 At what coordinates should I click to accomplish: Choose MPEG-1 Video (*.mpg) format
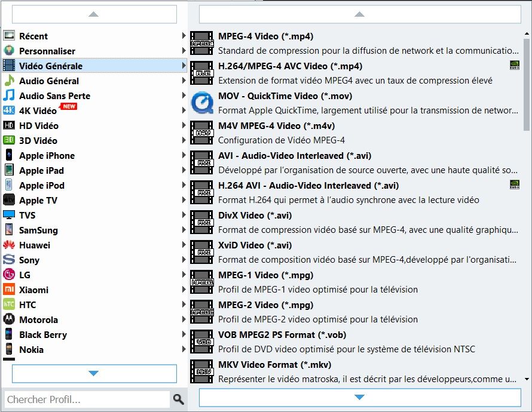click(355, 282)
